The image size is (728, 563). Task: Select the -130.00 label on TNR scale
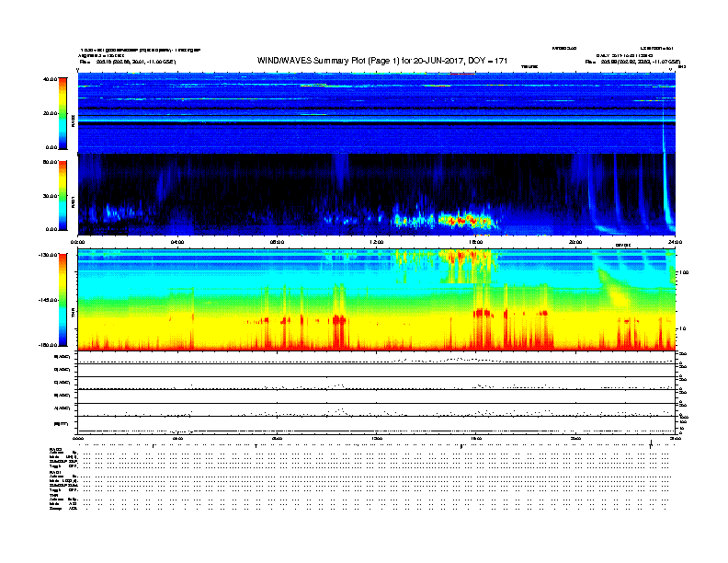49,255
